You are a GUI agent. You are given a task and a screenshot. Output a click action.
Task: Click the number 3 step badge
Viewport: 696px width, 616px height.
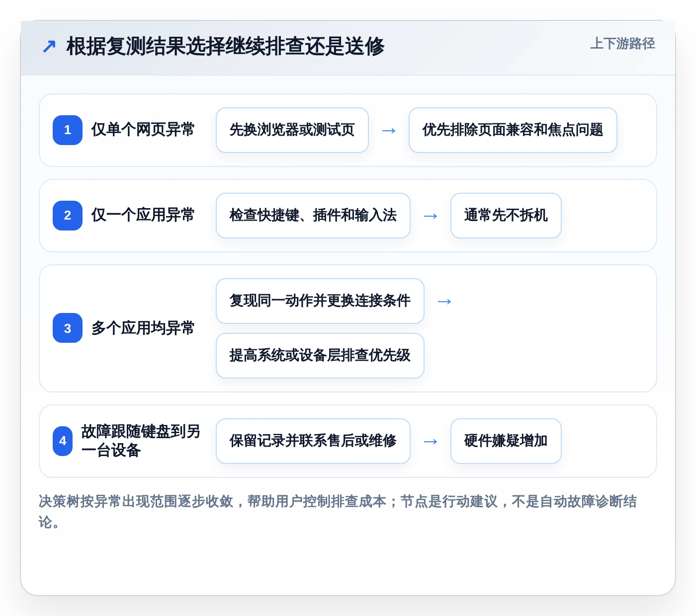coord(68,328)
